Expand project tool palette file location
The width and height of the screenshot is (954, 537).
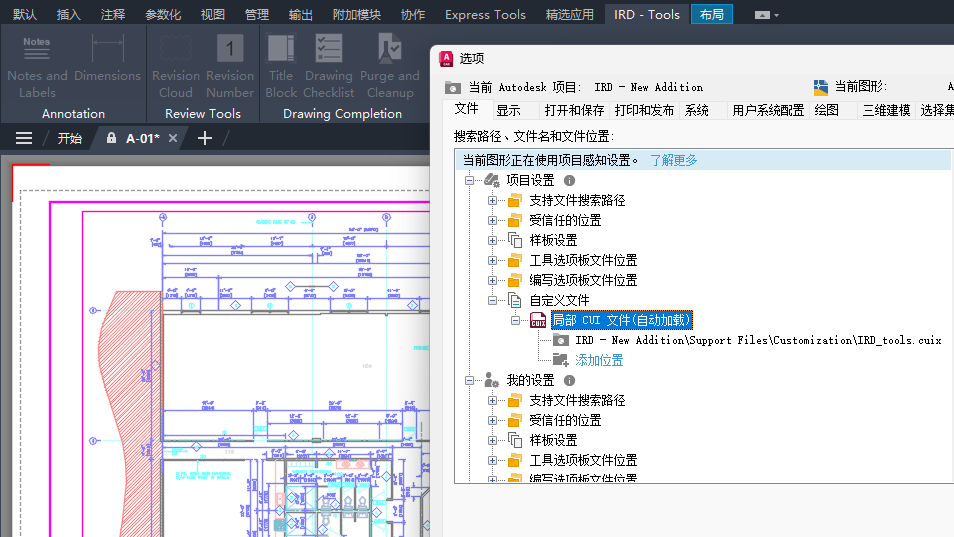click(492, 260)
